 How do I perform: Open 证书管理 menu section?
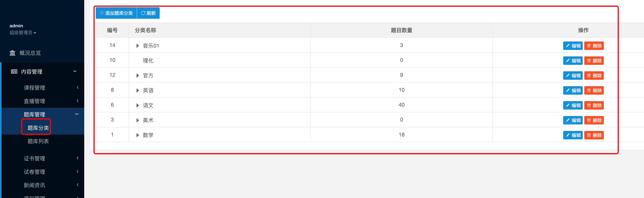pyautogui.click(x=34, y=158)
